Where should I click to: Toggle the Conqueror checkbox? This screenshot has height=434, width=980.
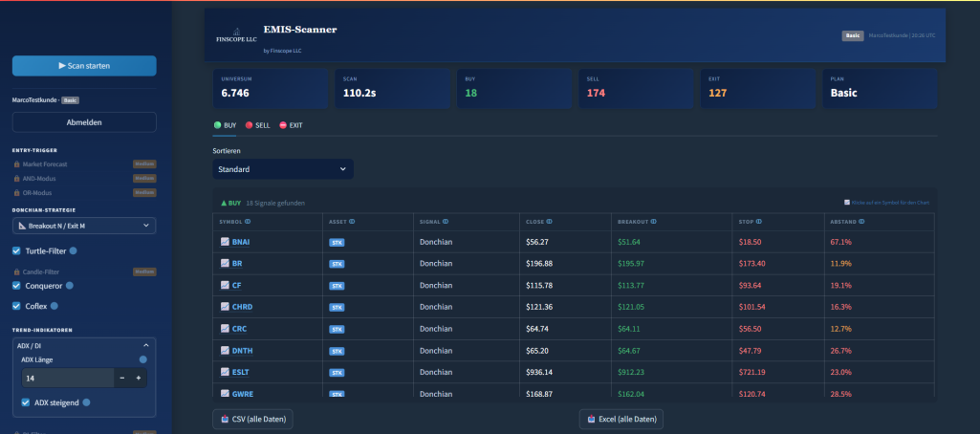pyautogui.click(x=16, y=286)
